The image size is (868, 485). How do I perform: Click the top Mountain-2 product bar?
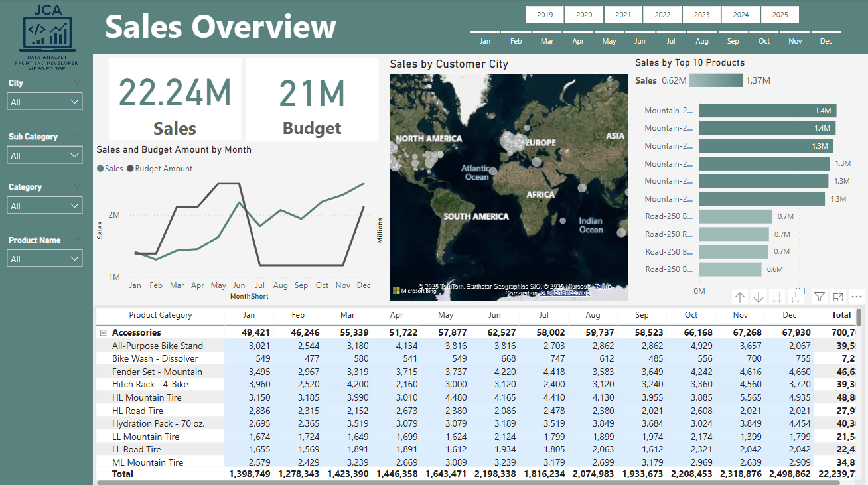pos(768,111)
